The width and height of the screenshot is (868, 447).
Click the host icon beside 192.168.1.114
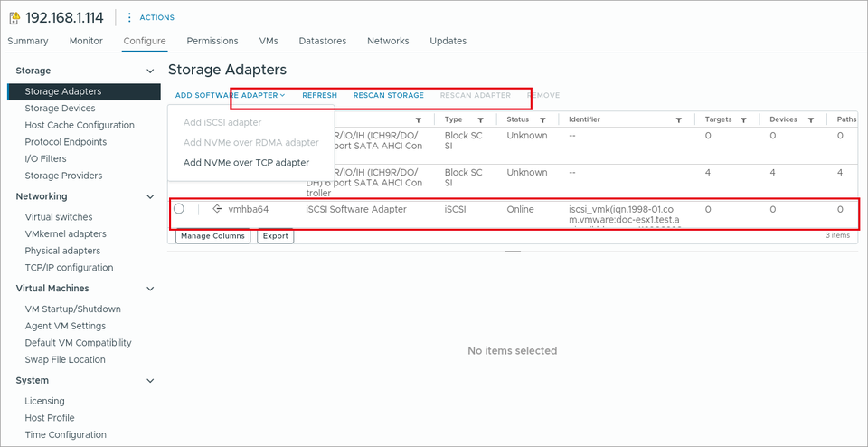coord(15,18)
